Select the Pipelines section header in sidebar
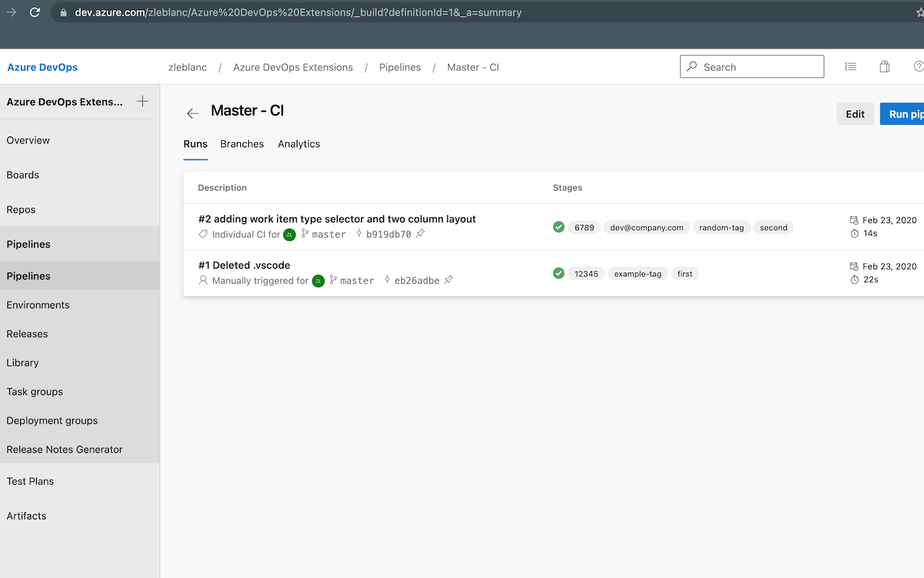 (x=79, y=244)
